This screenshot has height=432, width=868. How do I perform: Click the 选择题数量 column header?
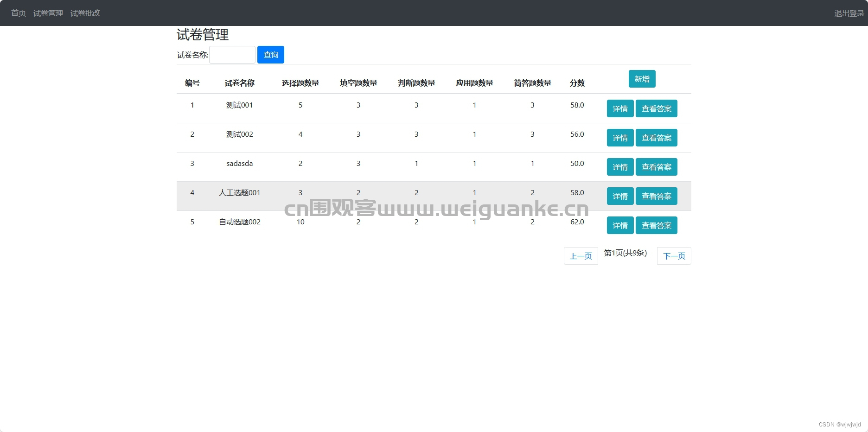pos(300,83)
